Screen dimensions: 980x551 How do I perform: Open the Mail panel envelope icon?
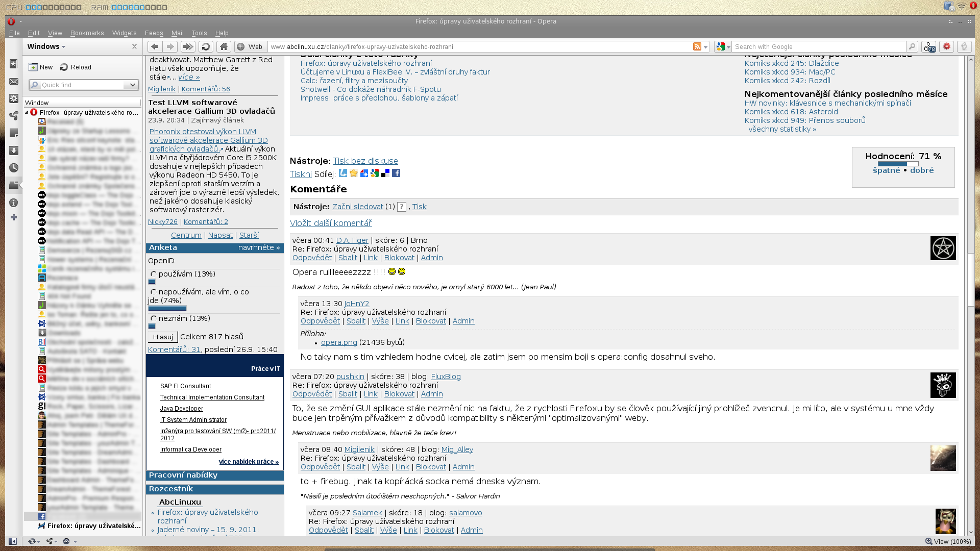[x=14, y=82]
